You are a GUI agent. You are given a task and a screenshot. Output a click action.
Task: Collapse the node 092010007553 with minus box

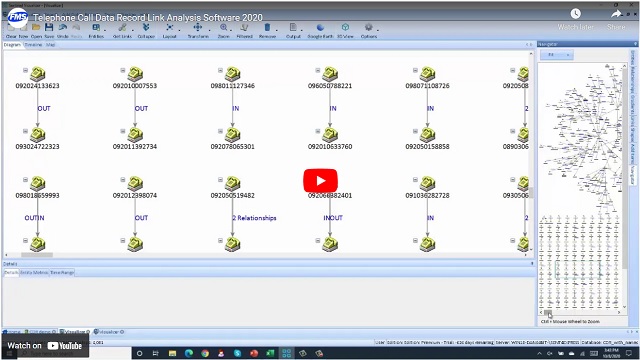coord(122,70)
